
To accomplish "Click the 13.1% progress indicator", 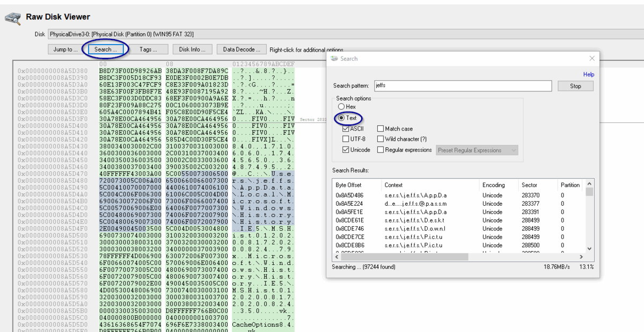I will pos(587,267).
